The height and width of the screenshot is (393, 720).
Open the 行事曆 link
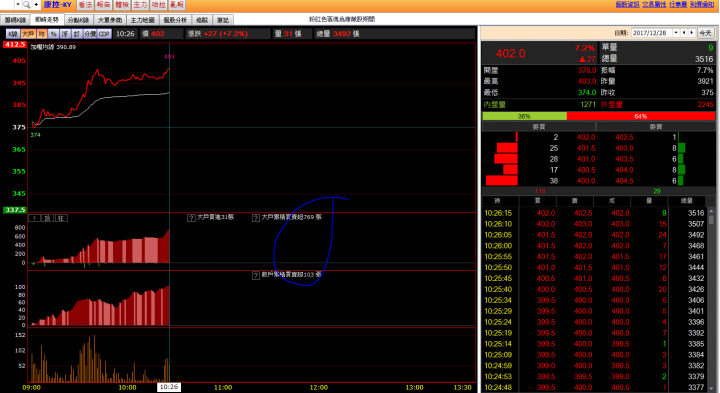pyautogui.click(x=678, y=4)
